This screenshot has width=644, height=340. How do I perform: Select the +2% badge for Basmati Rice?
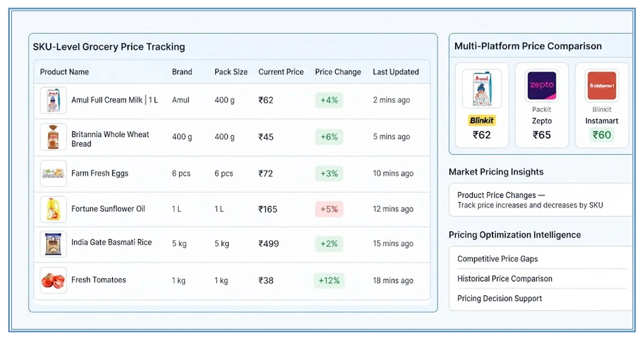(x=329, y=244)
